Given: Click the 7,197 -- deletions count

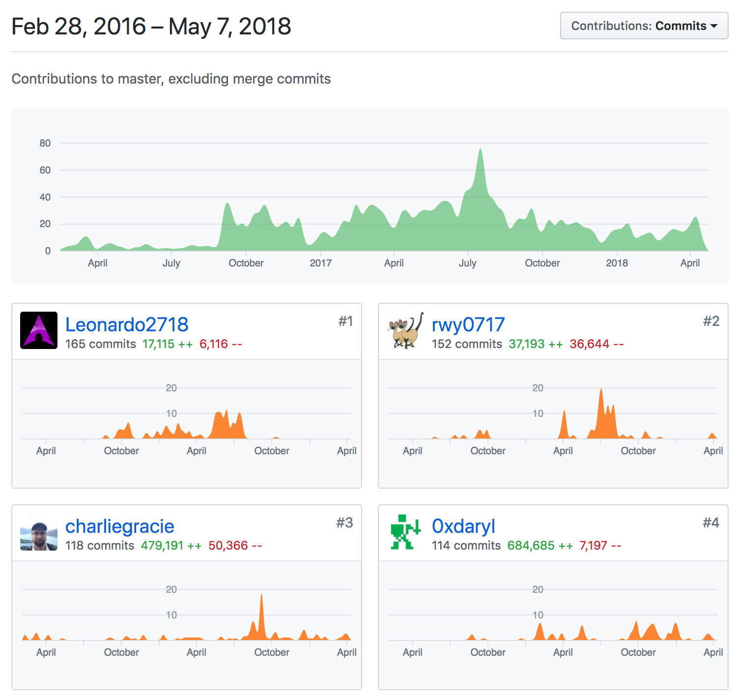Looking at the screenshot, I should 600,546.
